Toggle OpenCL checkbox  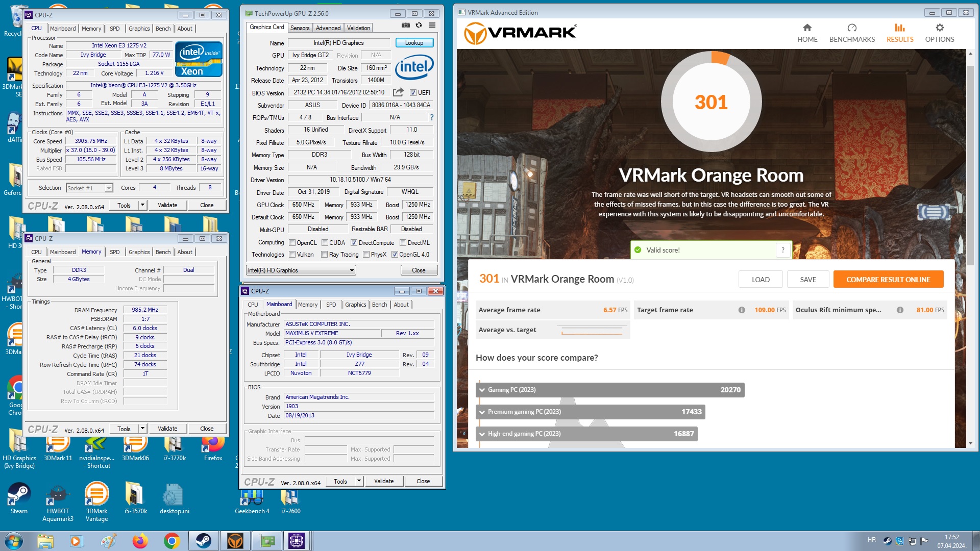coord(292,243)
